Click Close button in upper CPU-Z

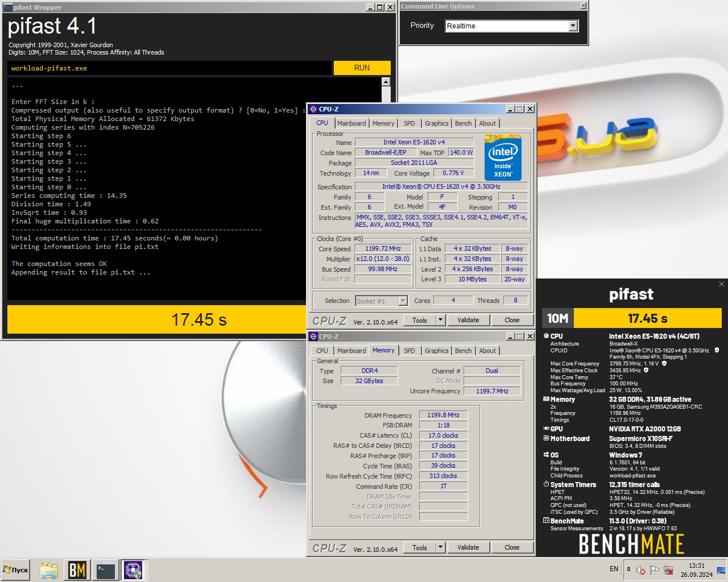point(512,320)
